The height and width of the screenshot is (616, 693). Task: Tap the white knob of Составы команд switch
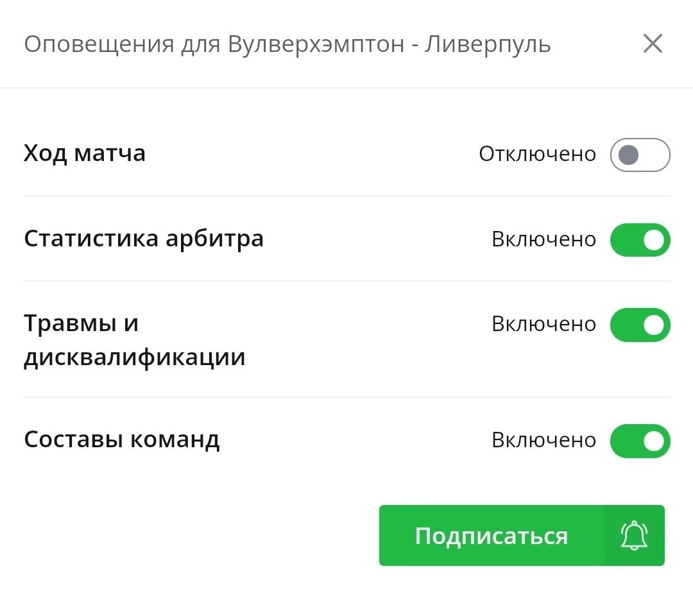tap(653, 441)
